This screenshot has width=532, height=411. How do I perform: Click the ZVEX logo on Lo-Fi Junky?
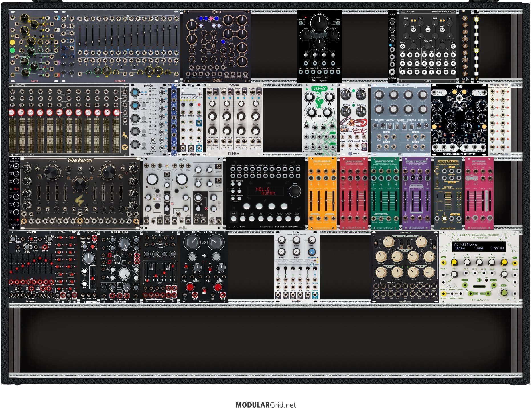click(x=354, y=154)
